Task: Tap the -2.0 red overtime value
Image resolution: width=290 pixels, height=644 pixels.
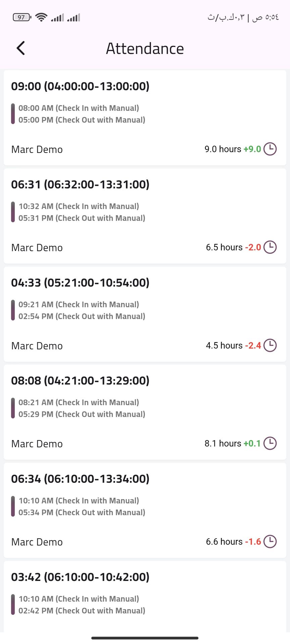Action: pos(253,248)
